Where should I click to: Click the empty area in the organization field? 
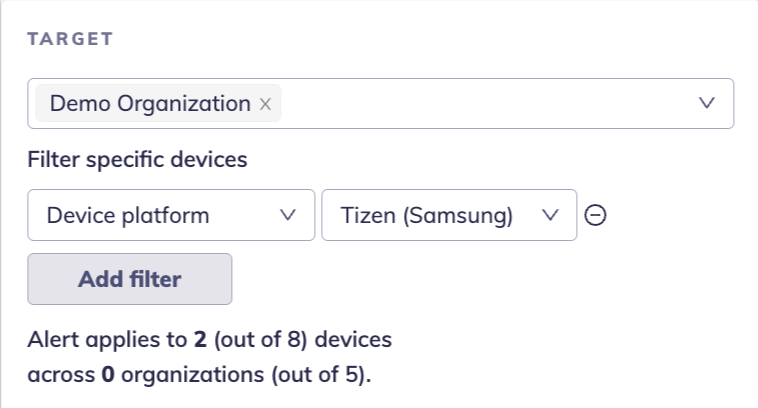click(x=480, y=103)
